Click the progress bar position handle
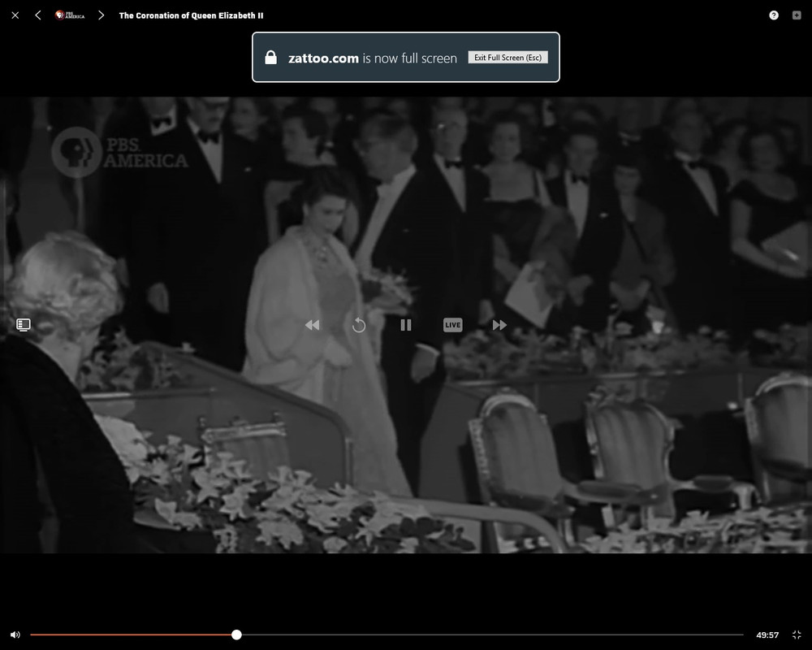The width and height of the screenshot is (812, 650). click(x=236, y=635)
